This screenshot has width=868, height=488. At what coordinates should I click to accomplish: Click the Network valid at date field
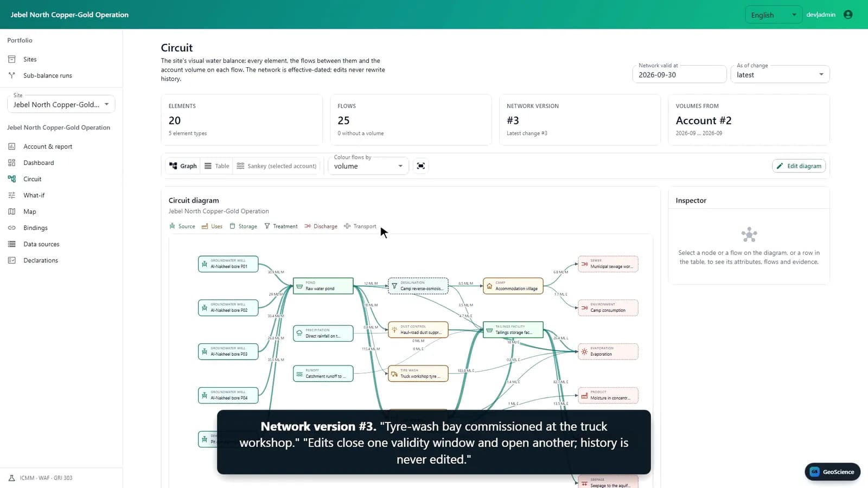pos(679,74)
